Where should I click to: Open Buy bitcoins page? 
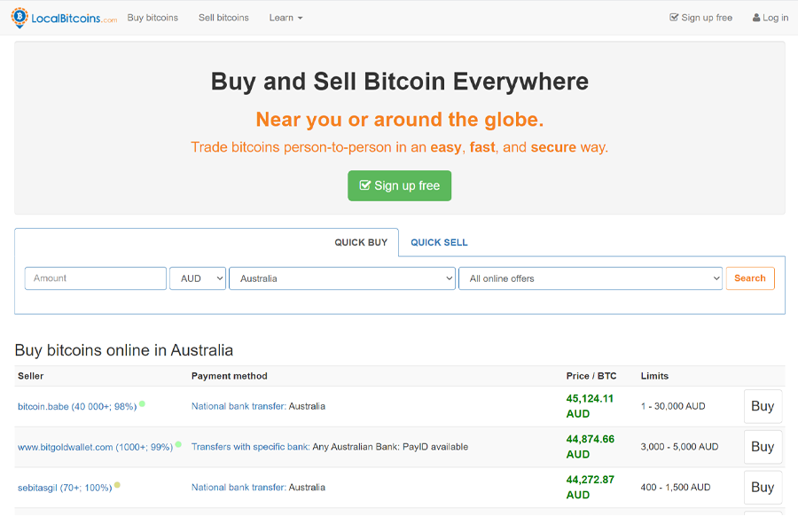[x=153, y=18]
